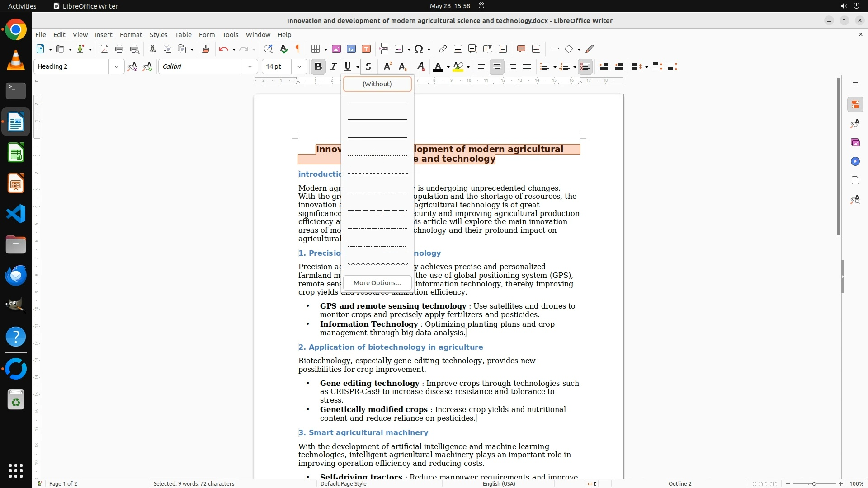
Task: Click the Insert Special Character omega icon
Action: pyautogui.click(x=419, y=49)
